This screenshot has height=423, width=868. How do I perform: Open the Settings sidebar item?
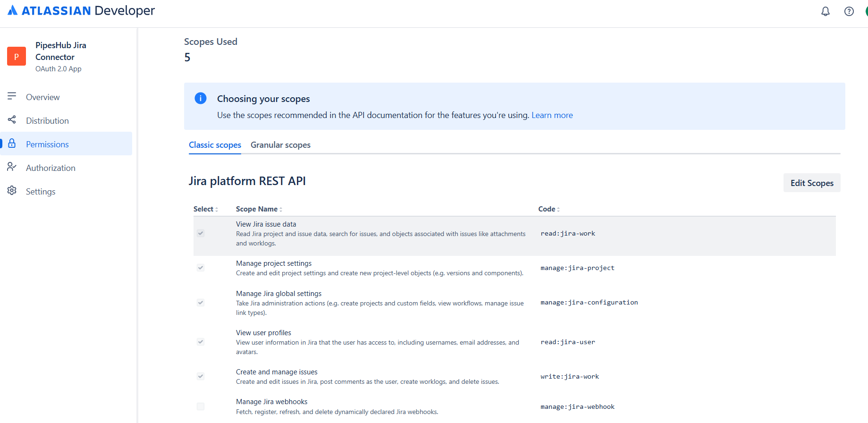tap(66, 191)
